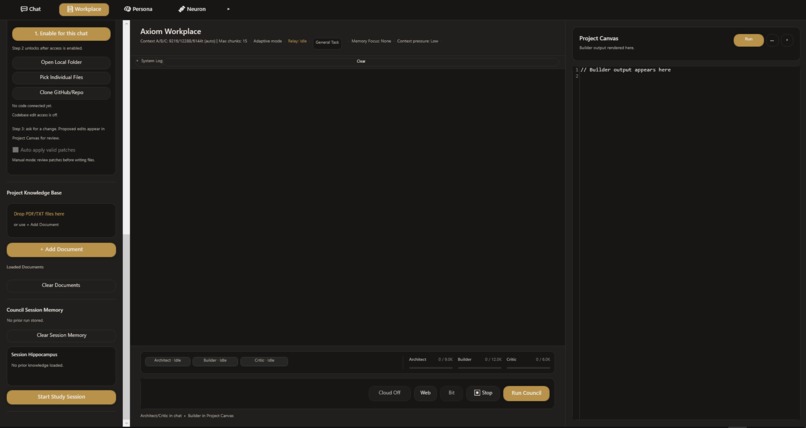This screenshot has width=806, height=428.
Task: Click Memory Focus: None text
Action: click(371, 42)
